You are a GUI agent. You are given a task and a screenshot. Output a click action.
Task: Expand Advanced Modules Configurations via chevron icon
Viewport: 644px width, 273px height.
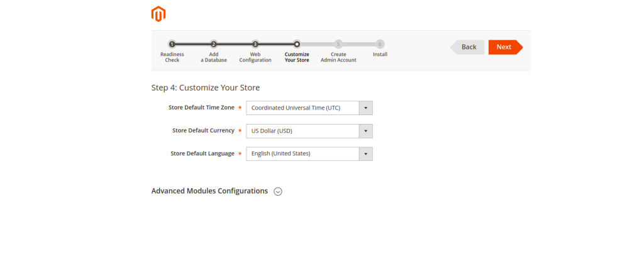click(x=278, y=191)
